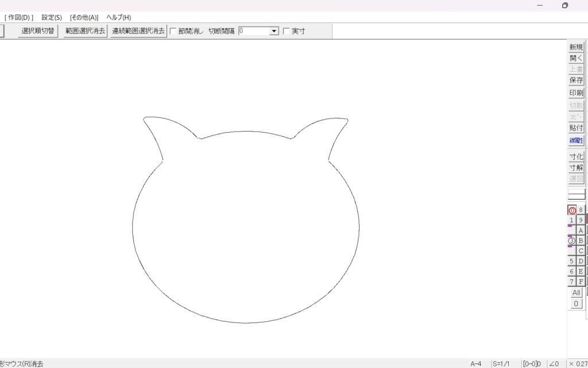Save the drawing with the 保存 button
The height and width of the screenshot is (368, 588).
point(576,80)
